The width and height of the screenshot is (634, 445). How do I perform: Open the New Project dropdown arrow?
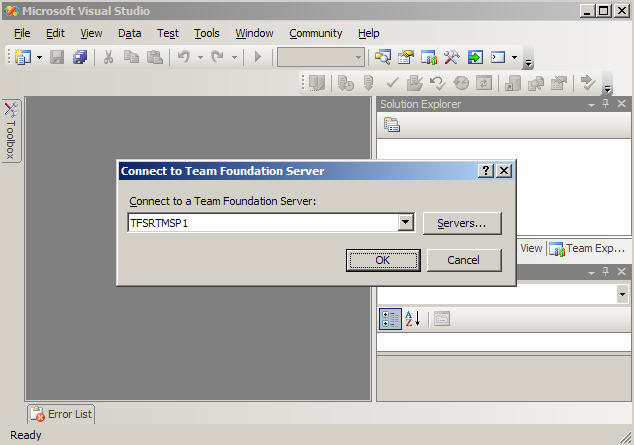point(39,57)
